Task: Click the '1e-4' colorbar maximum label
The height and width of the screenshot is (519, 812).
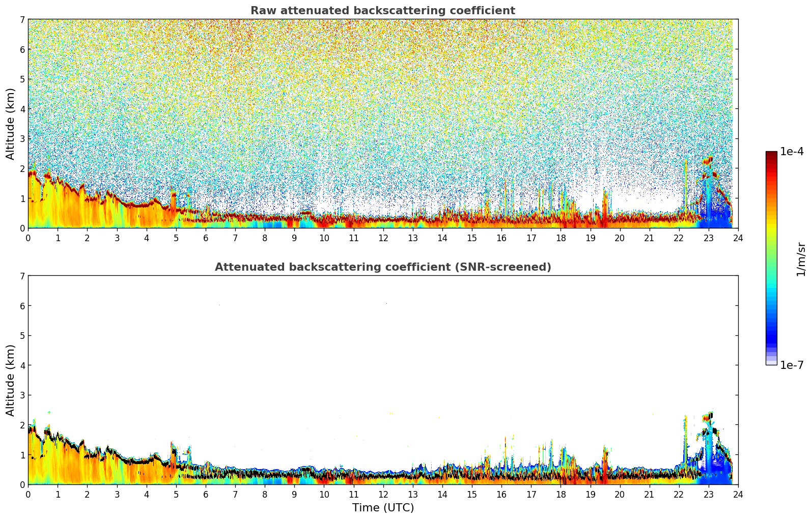Action: pyautogui.click(x=792, y=152)
